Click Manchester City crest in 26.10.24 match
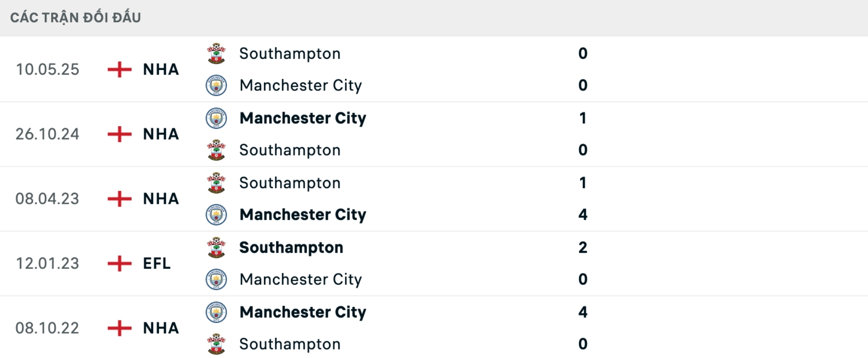Screen dimensions: 868x358 [x=216, y=118]
